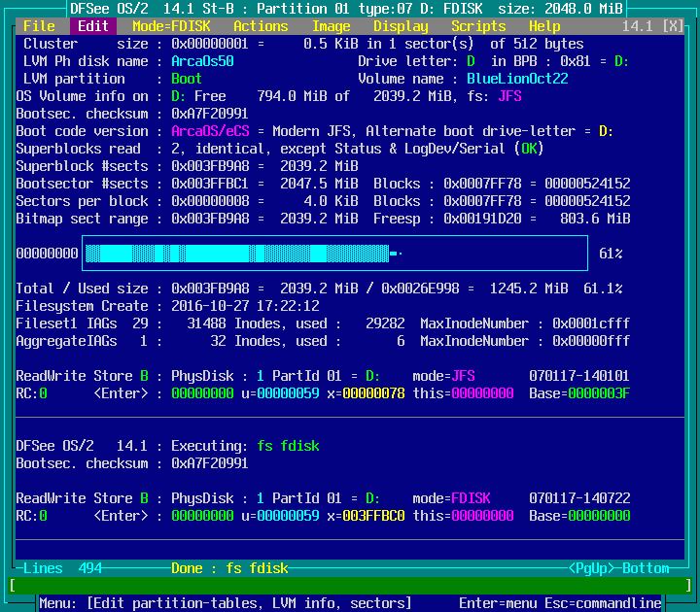Click the Superblock #sects value 0x003FB9A8
The height and width of the screenshot is (612, 700).
[x=210, y=166]
